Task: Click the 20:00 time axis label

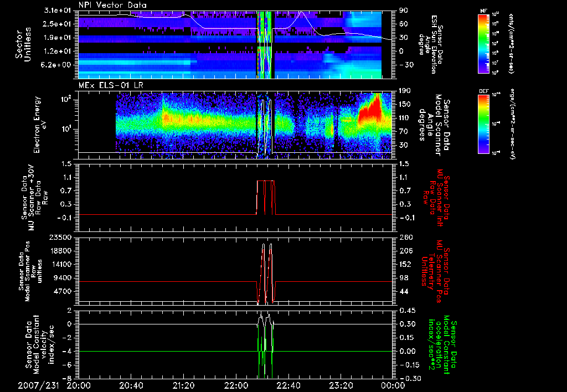Action: pos(78,385)
